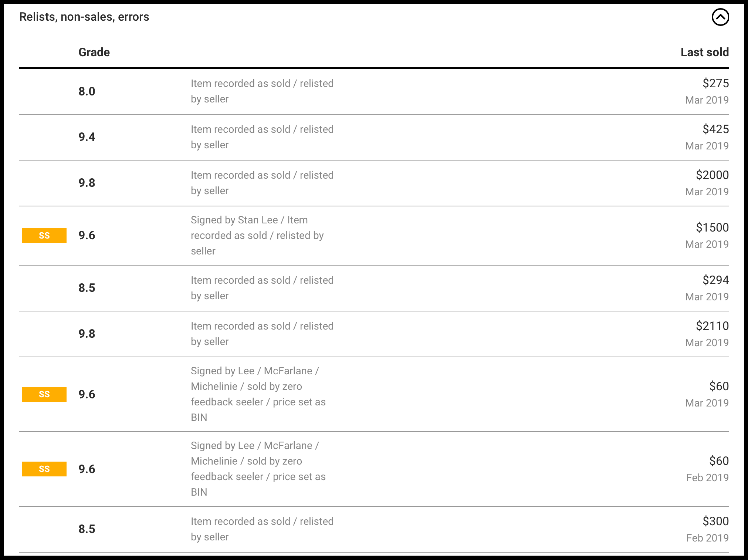Click the Signed by Stan Lee description
The image size is (748, 560).
[257, 236]
